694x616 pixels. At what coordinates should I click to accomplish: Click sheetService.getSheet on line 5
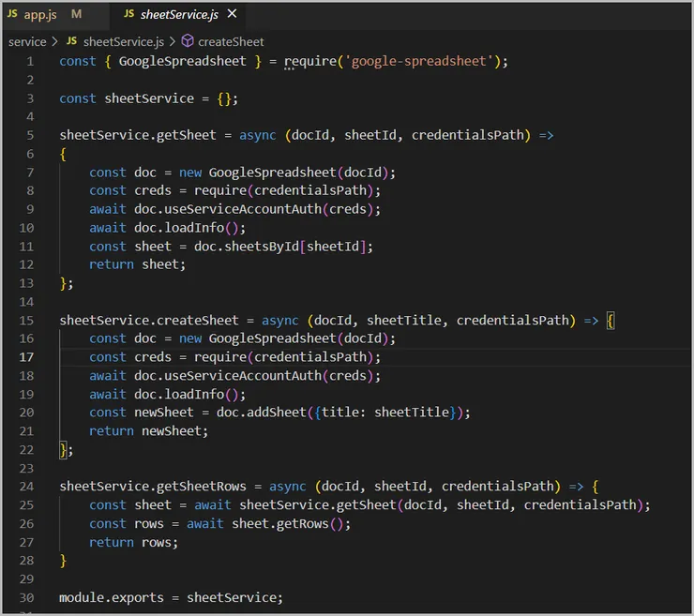[x=138, y=135]
